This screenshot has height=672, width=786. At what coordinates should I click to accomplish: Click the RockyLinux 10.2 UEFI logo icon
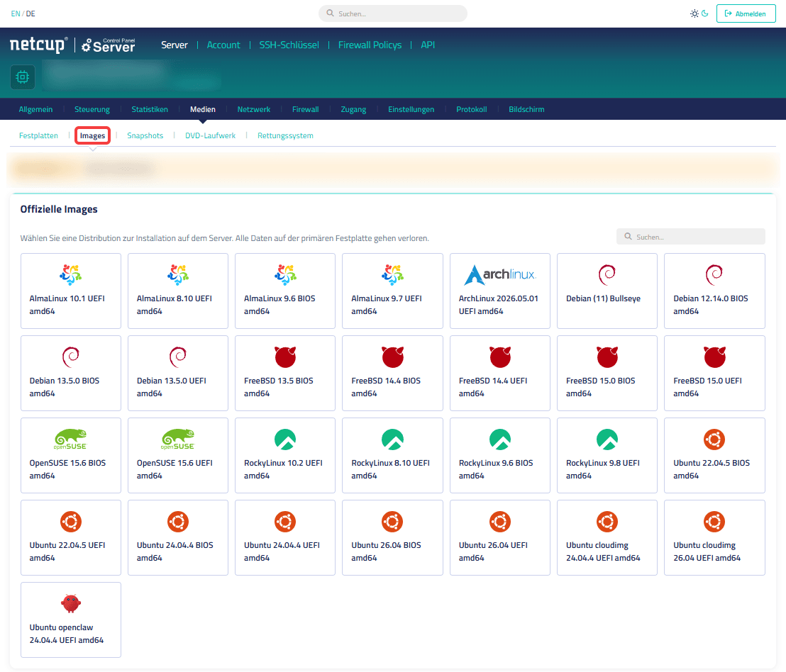click(285, 439)
